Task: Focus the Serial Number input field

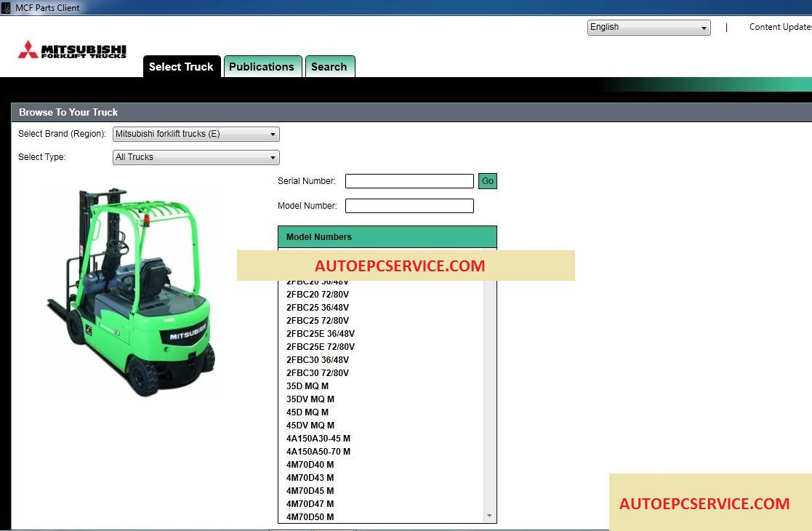Action: pos(409,181)
